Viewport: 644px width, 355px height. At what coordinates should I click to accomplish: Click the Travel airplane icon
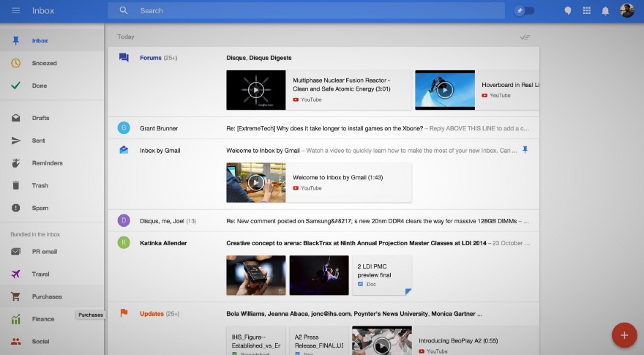tap(15, 274)
